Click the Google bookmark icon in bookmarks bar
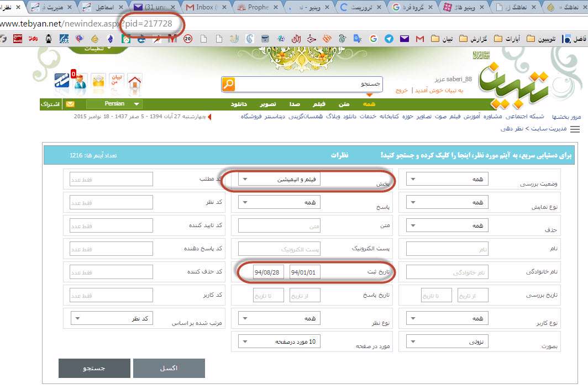Viewport: 588px width, 389px height. click(x=374, y=39)
